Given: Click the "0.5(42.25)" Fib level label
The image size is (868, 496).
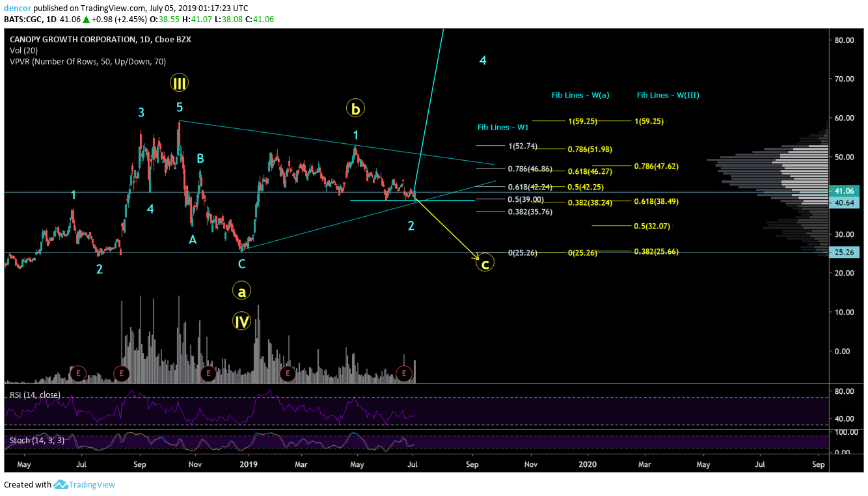Looking at the screenshot, I should 586,187.
